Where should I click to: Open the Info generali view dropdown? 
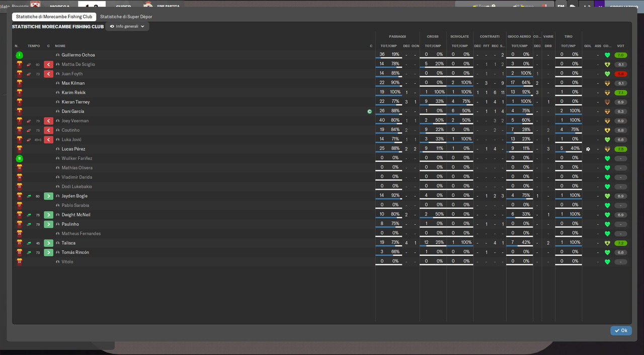[127, 26]
